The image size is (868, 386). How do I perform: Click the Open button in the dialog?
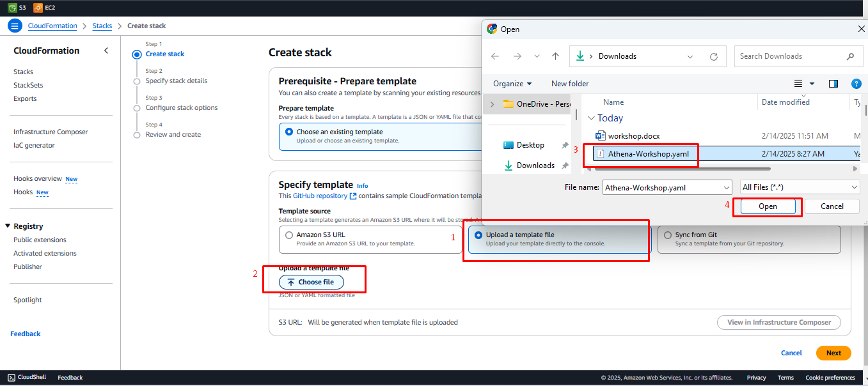coord(768,206)
